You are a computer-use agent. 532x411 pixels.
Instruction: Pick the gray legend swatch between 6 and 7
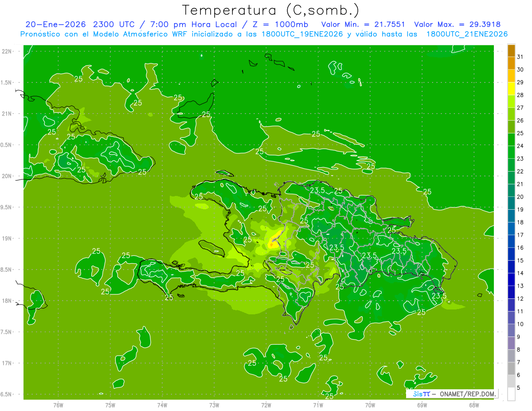pyautogui.click(x=511, y=368)
